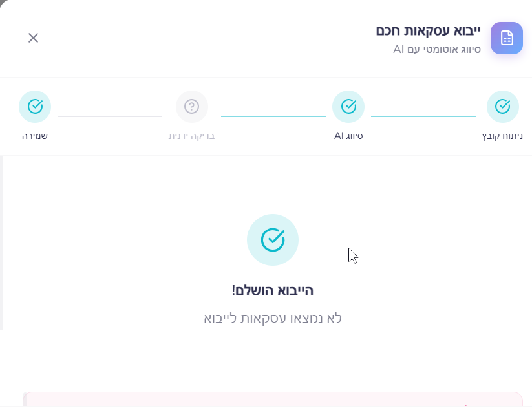532x419 pixels.
Task: Select the ניתוח קובץ step label
Action: pos(503,136)
